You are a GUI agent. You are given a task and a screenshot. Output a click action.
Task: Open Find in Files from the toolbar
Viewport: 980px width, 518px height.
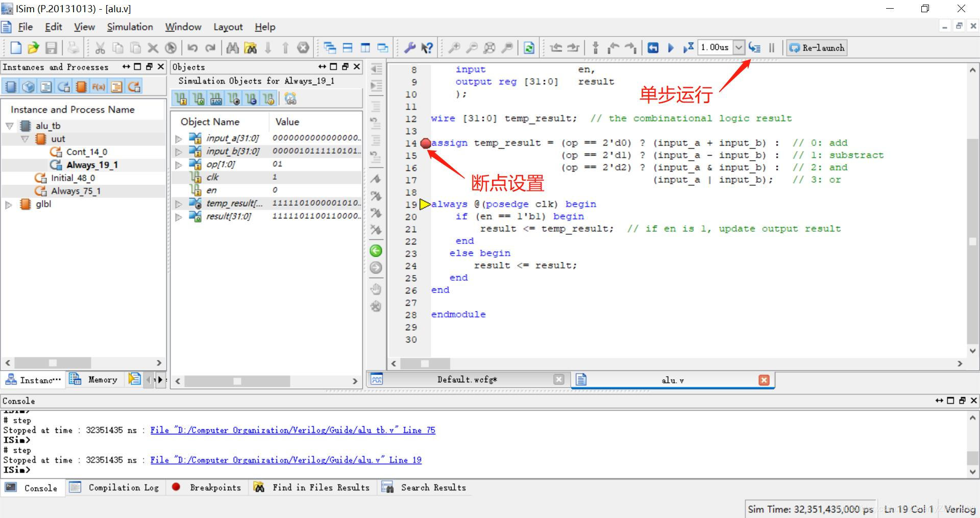coord(251,48)
